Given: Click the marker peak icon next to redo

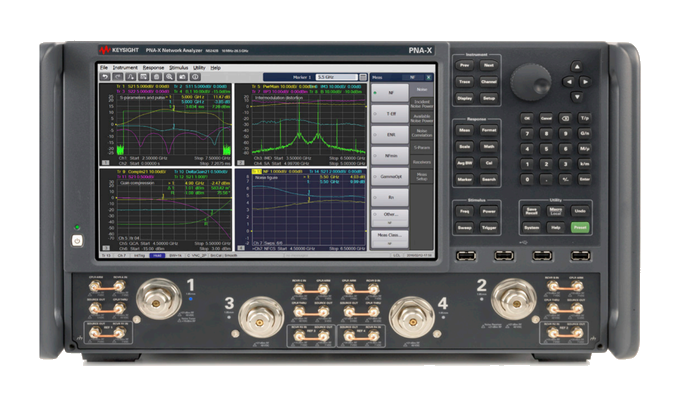Looking at the screenshot, I should point(131,77).
